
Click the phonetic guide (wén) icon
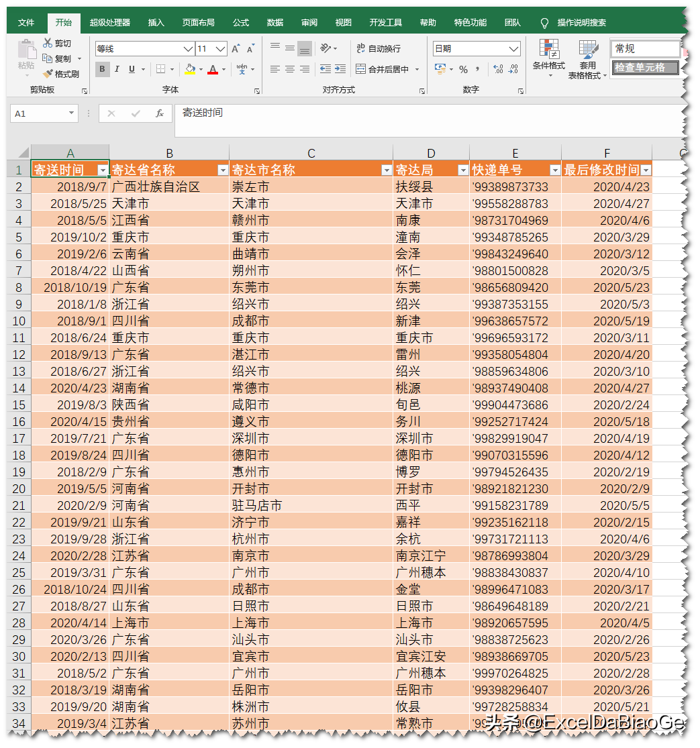pos(242,69)
